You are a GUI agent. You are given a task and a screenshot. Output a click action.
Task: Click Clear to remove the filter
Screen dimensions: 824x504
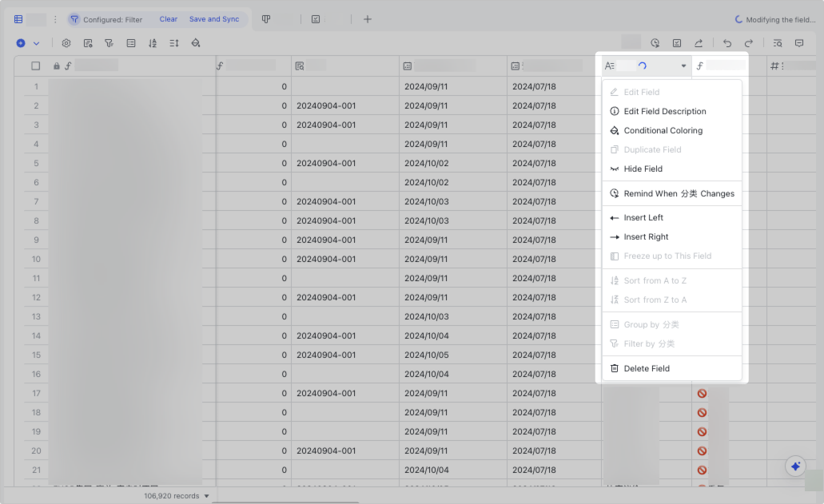coord(169,19)
